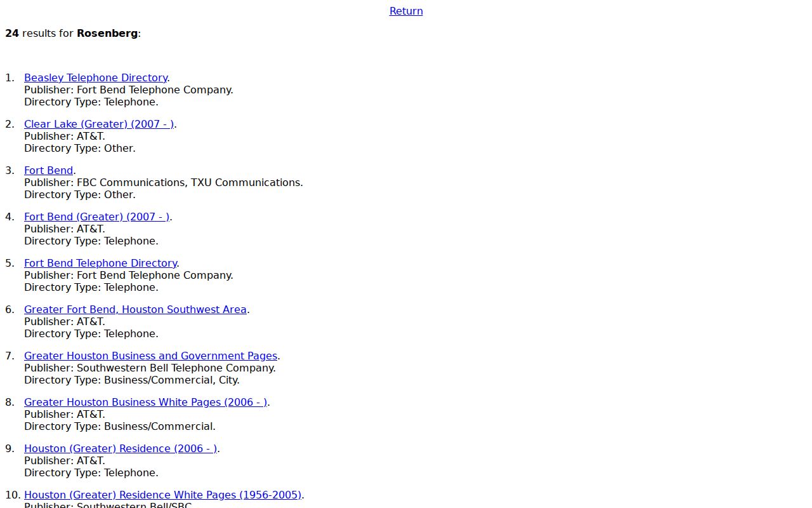812x508 pixels.
Task: Follow the Fort Bend (Greater) (2007 - ) link
Action: tap(96, 217)
